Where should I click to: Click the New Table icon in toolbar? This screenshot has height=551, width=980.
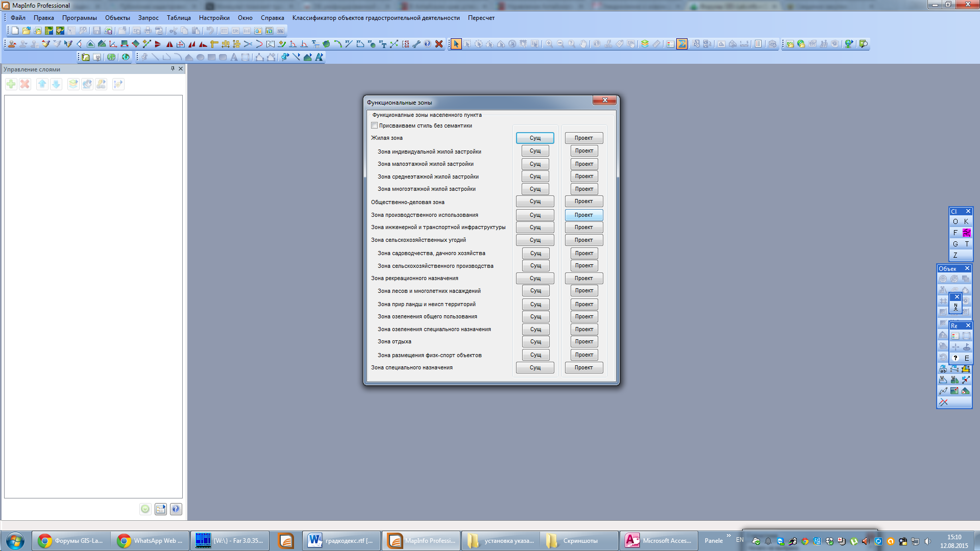(x=15, y=31)
